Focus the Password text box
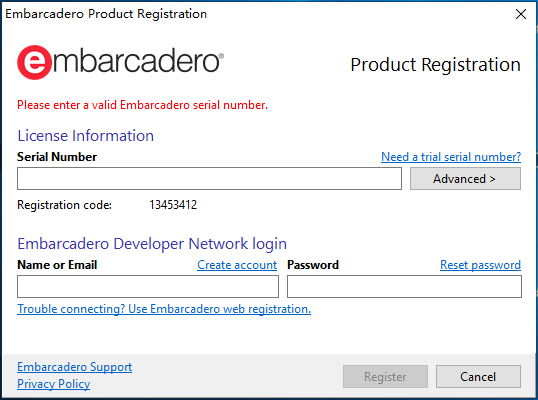This screenshot has width=538, height=400. tap(404, 286)
